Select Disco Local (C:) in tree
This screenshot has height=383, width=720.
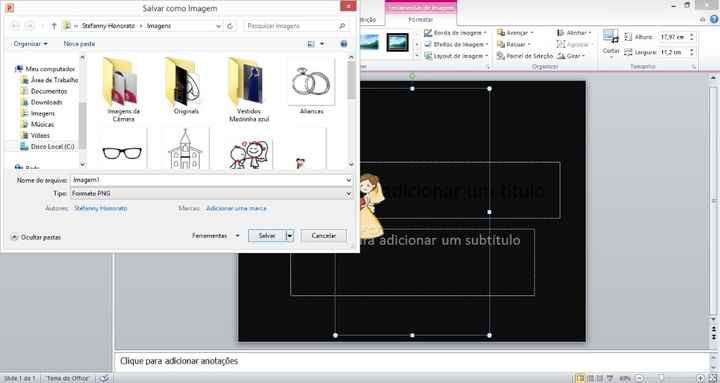click(47, 146)
